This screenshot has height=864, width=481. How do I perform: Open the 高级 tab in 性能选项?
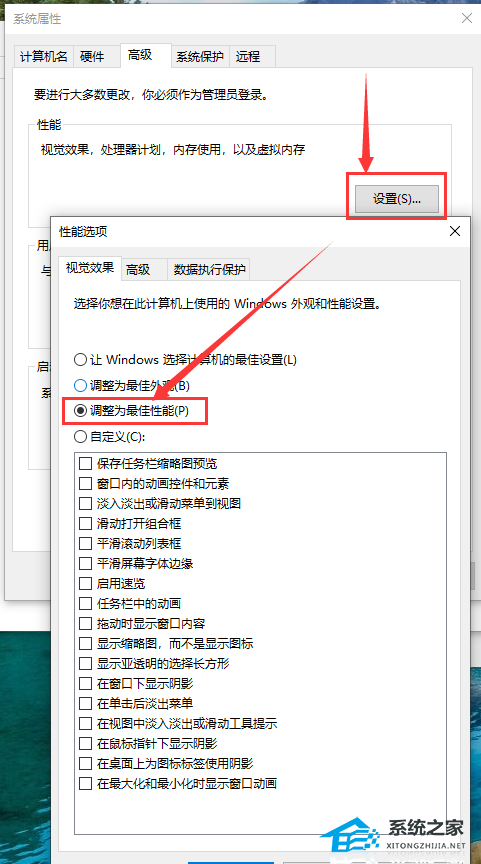click(x=138, y=269)
